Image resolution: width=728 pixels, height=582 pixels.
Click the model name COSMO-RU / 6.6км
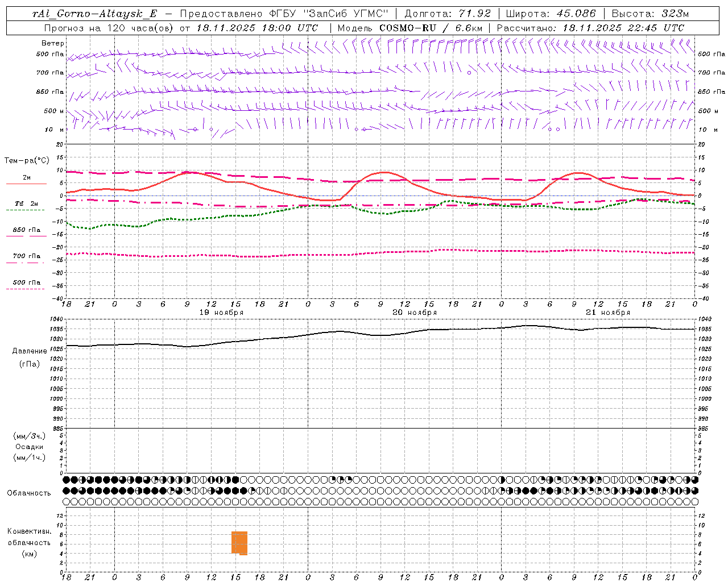tap(431, 28)
